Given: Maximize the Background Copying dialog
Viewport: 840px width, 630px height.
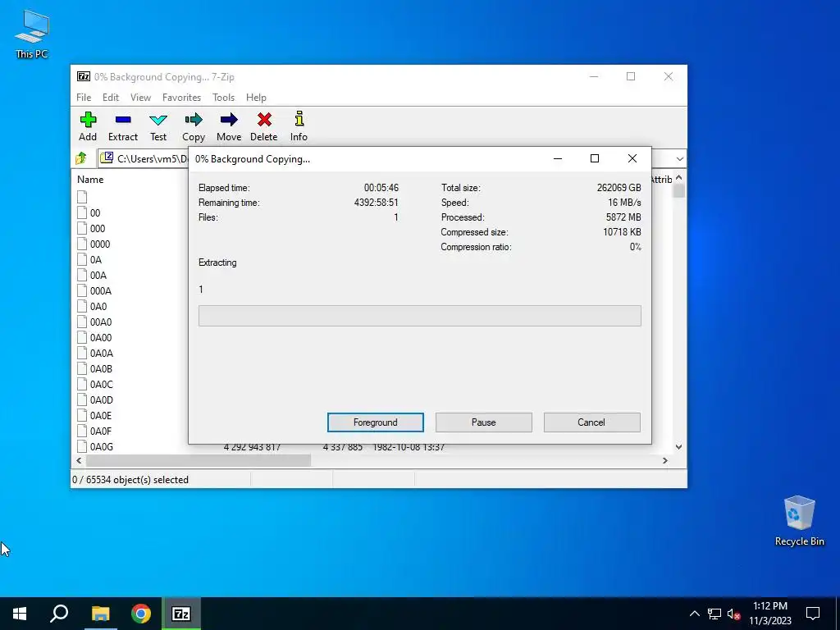Looking at the screenshot, I should (x=595, y=158).
